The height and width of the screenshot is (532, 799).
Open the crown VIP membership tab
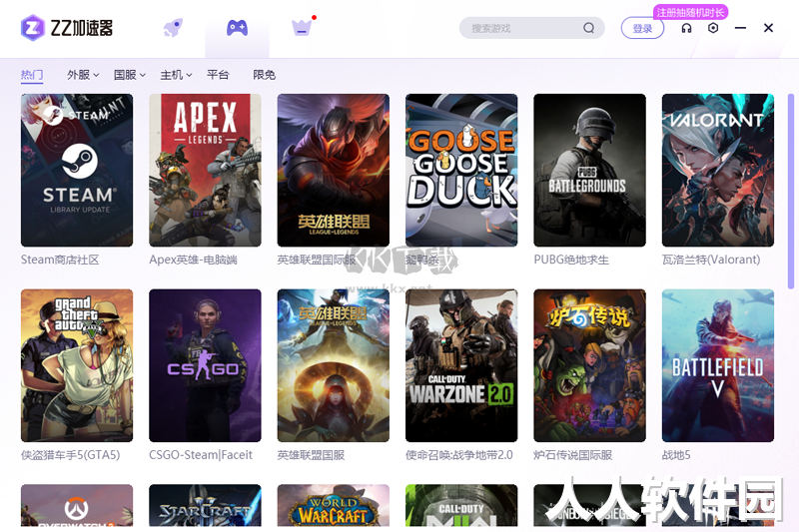[x=302, y=28]
